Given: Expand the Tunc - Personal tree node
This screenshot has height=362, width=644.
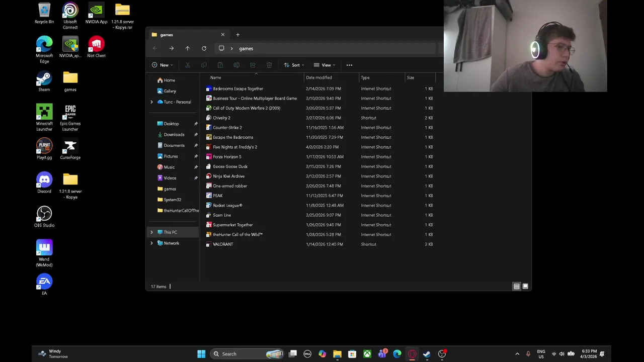Looking at the screenshot, I should (151, 102).
